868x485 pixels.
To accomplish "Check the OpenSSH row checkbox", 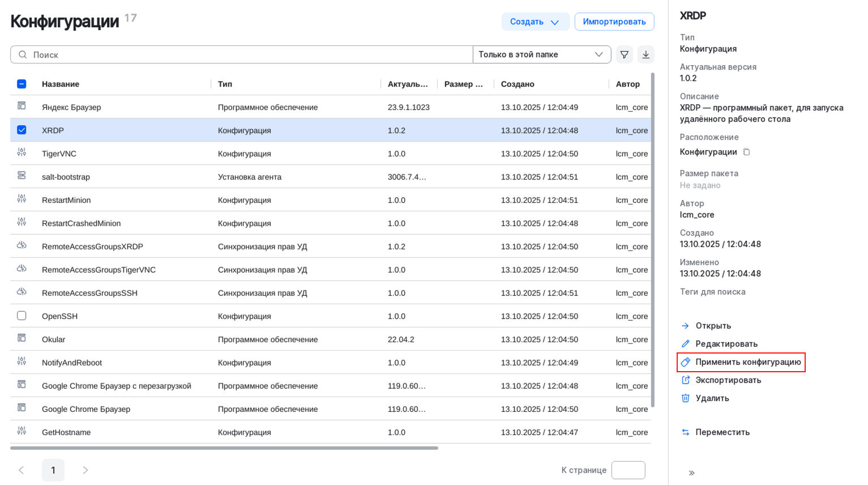I will click(22, 316).
